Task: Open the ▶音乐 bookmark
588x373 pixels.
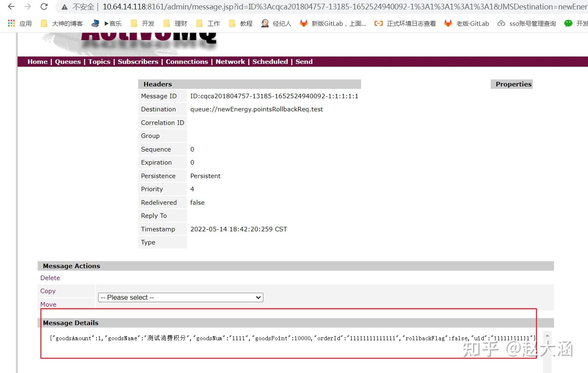Action: pyautogui.click(x=106, y=23)
